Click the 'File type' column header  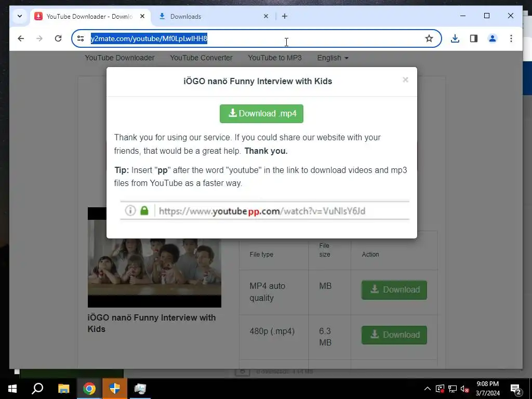261,254
